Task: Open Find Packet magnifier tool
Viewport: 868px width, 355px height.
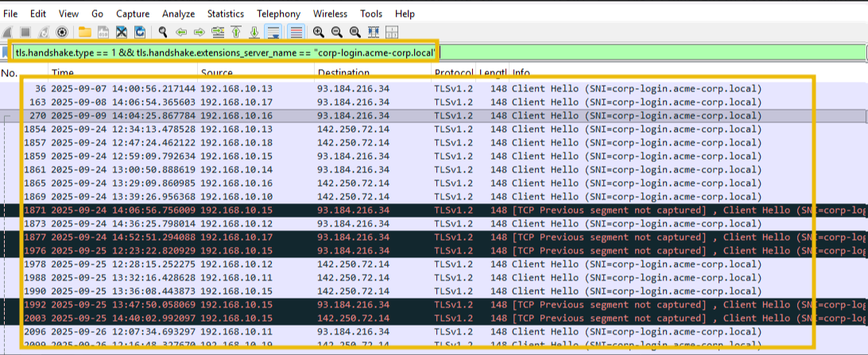Action: (x=163, y=33)
